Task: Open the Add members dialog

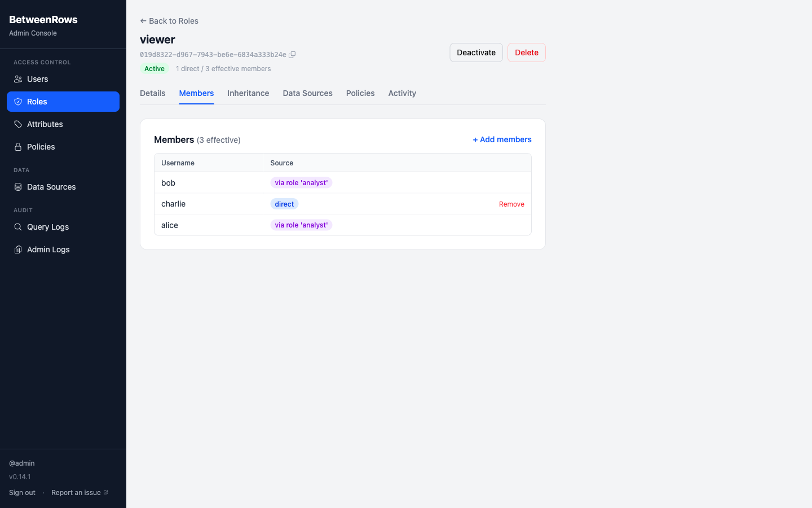Action: pyautogui.click(x=502, y=139)
